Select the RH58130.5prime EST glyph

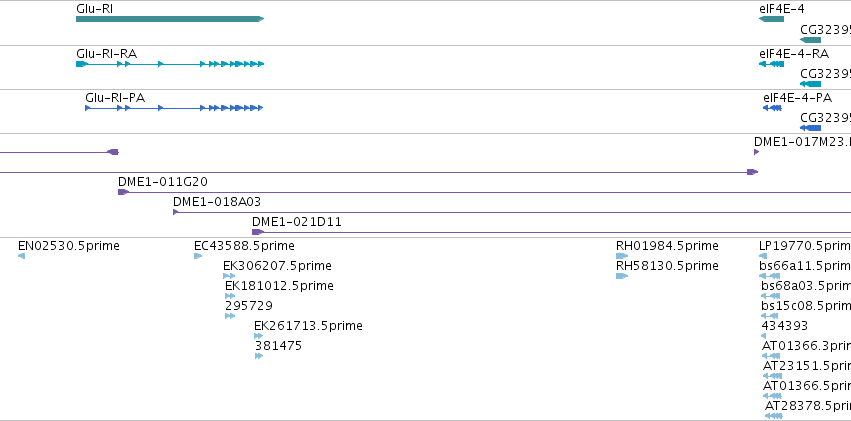622,276
